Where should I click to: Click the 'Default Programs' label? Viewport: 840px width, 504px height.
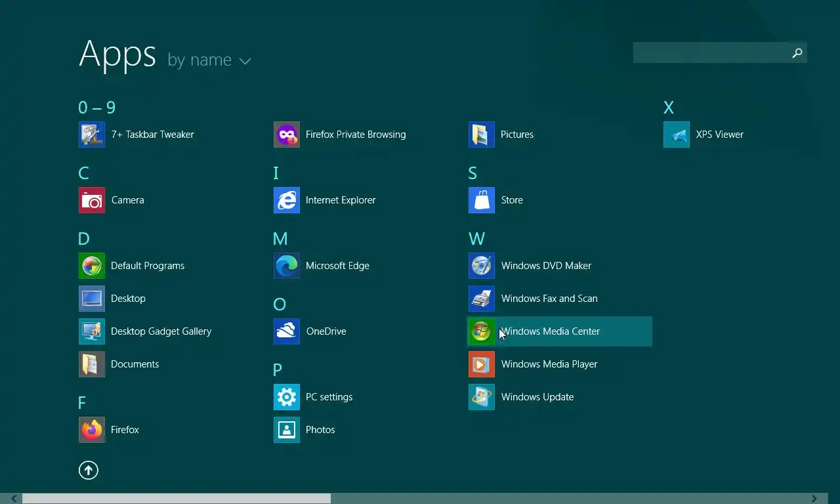(x=148, y=266)
